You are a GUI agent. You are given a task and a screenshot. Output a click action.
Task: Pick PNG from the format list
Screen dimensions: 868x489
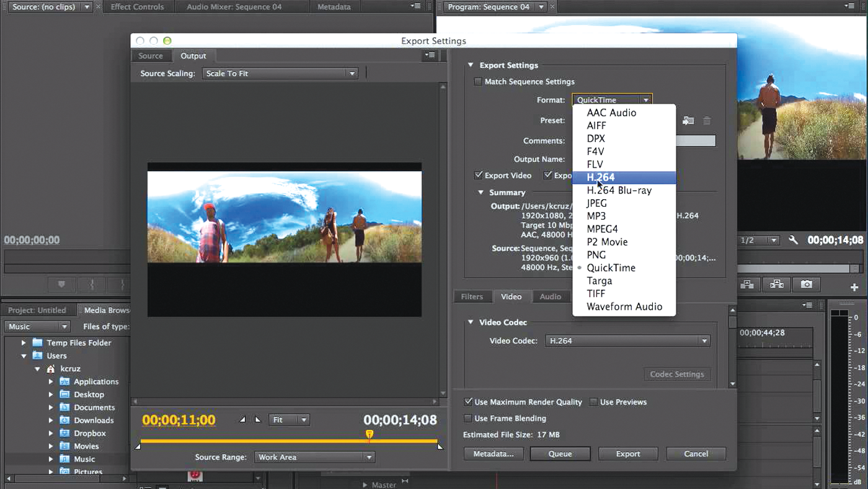624,255
